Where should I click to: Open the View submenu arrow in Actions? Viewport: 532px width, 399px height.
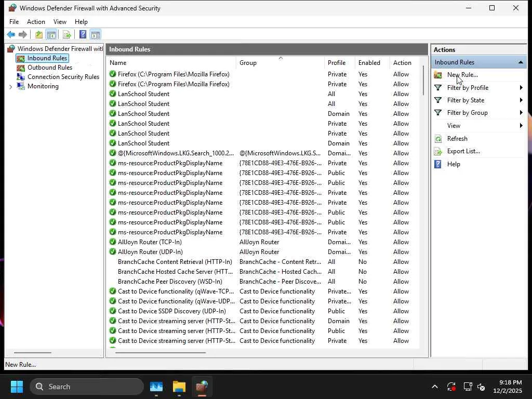coord(521,126)
